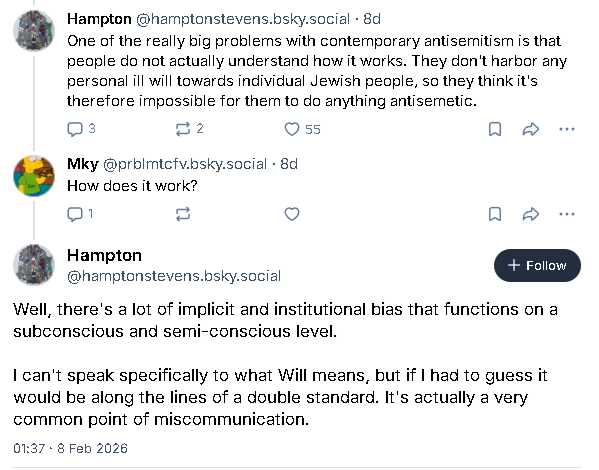The height and width of the screenshot is (470, 599).
Task: Bookmark Hampton's first post
Action: [495, 129]
